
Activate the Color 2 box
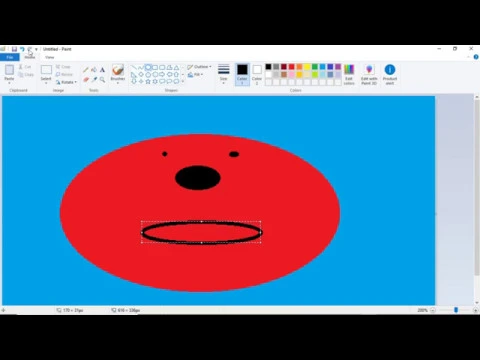(257, 74)
